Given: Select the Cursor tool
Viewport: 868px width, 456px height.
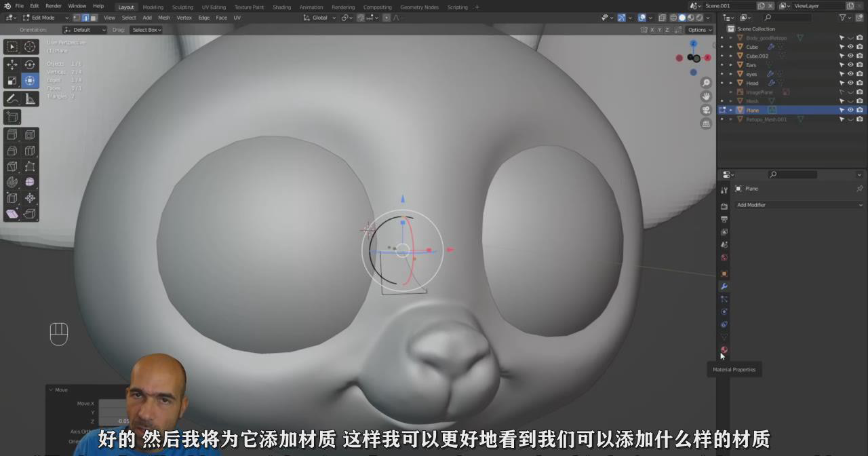Looking at the screenshot, I should tap(30, 47).
